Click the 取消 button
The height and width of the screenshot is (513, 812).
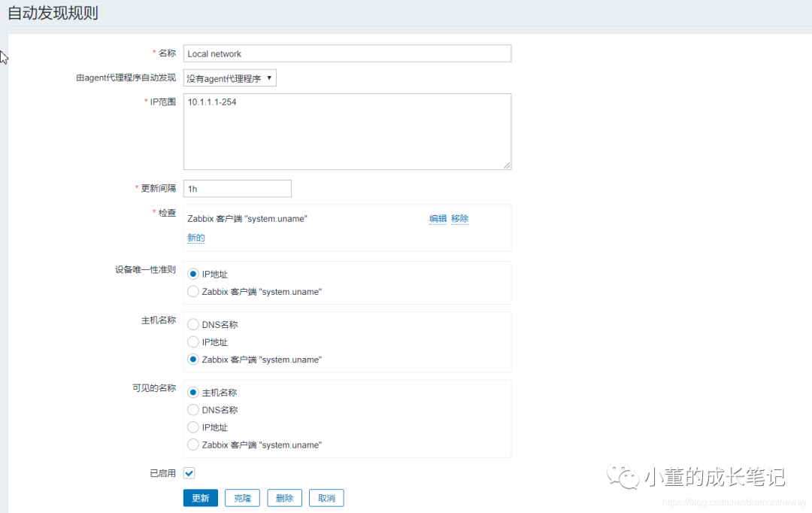click(326, 498)
